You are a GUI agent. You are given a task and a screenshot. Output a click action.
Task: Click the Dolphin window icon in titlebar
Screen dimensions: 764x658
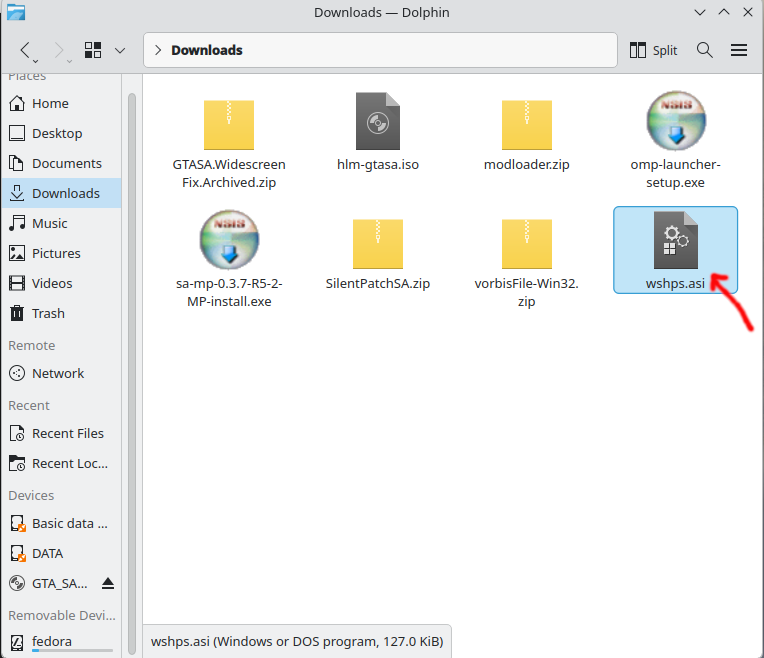pos(16,12)
